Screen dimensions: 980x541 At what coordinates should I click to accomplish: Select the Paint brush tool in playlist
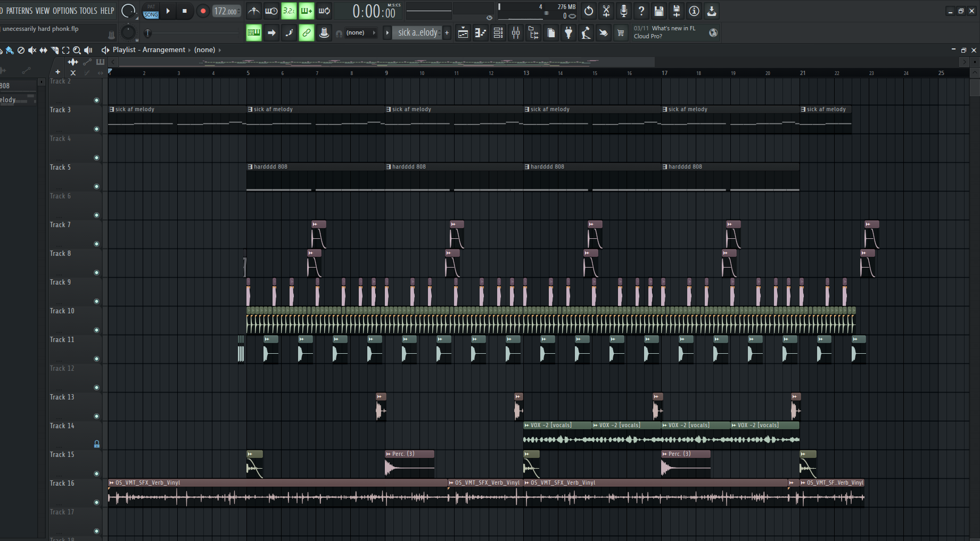point(10,50)
